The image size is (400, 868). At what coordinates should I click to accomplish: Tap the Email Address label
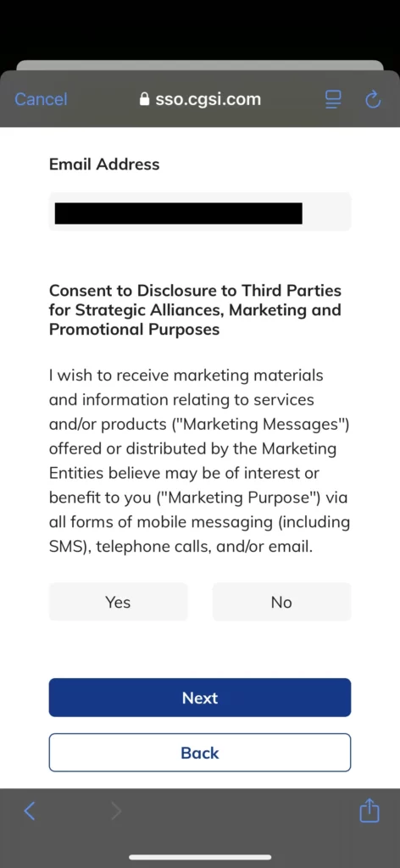click(104, 164)
